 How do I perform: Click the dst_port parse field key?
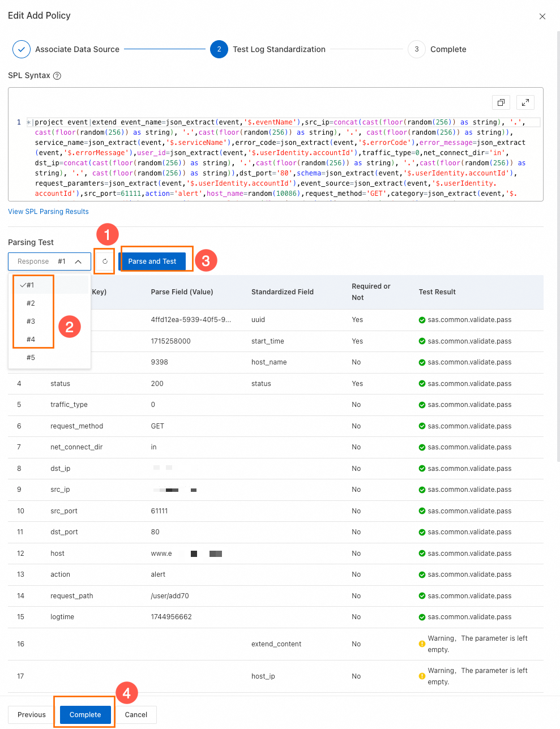[x=64, y=532]
